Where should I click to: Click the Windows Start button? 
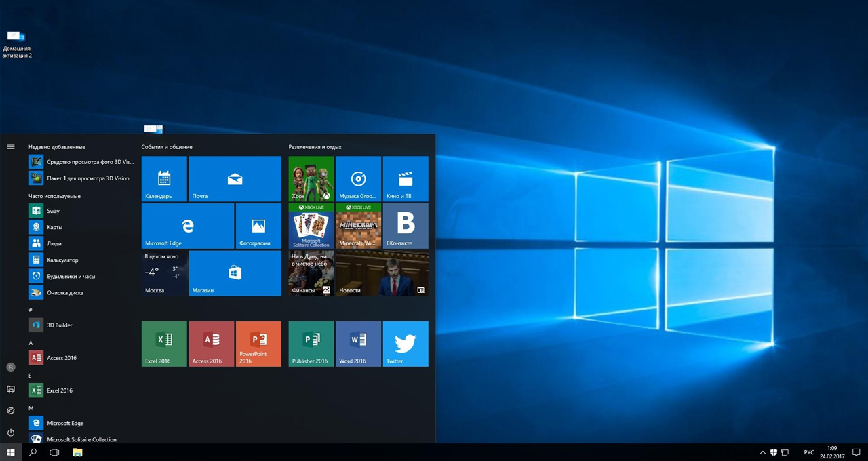[x=11, y=452]
